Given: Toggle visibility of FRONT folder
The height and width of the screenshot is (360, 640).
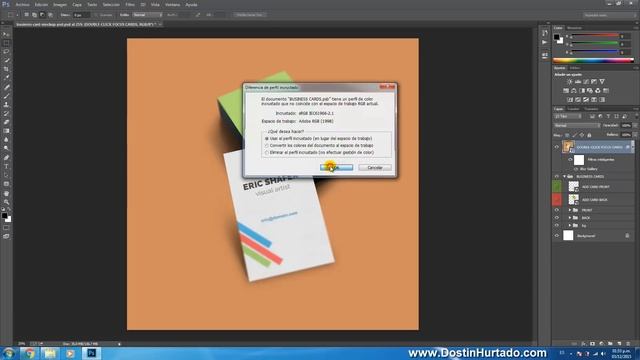Looking at the screenshot, I should point(556,210).
